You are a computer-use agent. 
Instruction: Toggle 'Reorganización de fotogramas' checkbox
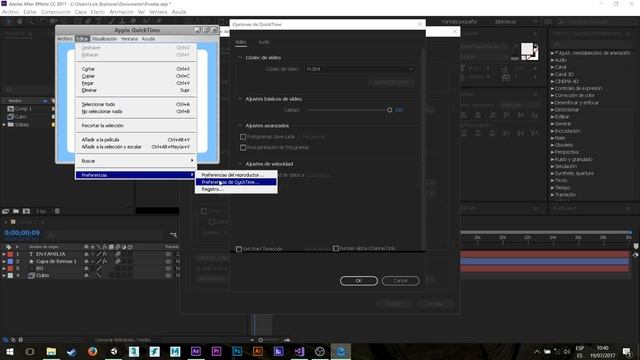[x=243, y=147]
